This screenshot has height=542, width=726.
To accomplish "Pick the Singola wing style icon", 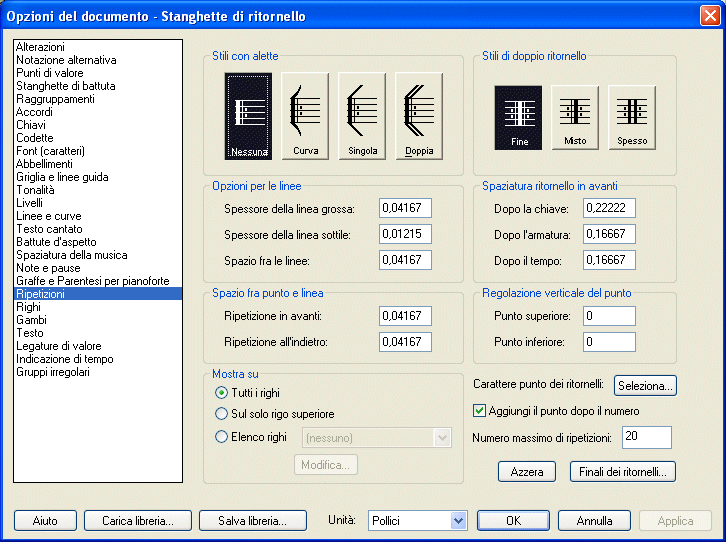I will [x=362, y=116].
